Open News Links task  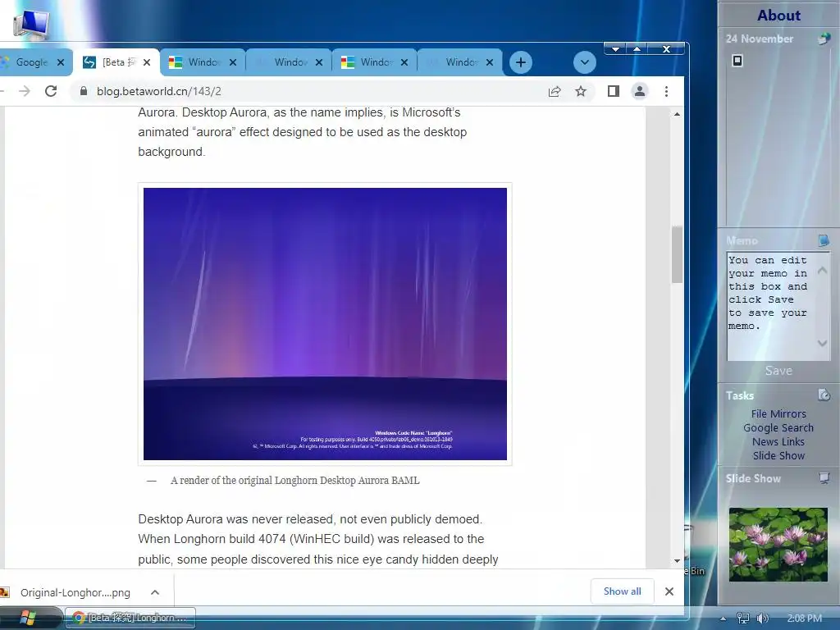tap(778, 441)
